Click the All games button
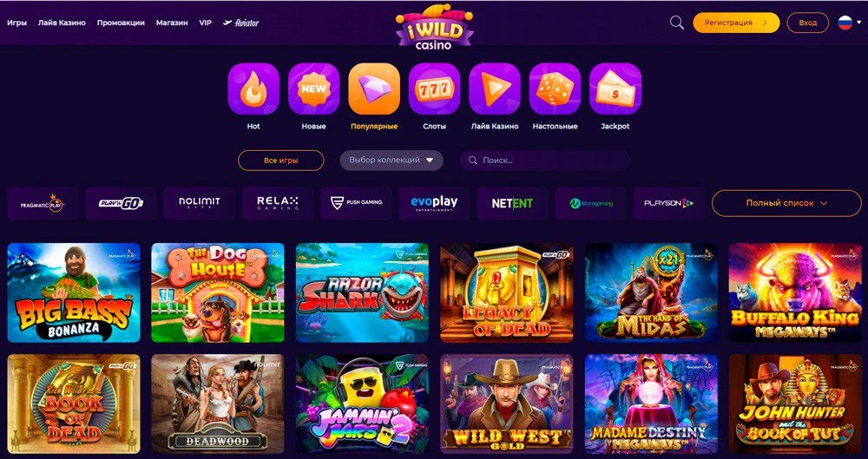 coord(280,160)
